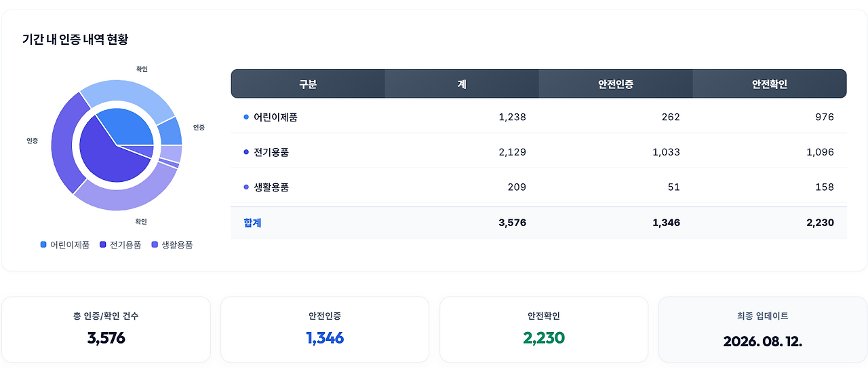Click indigo dot beside 전기용품 table row
Viewport: 868px width, 368px height.
246,152
